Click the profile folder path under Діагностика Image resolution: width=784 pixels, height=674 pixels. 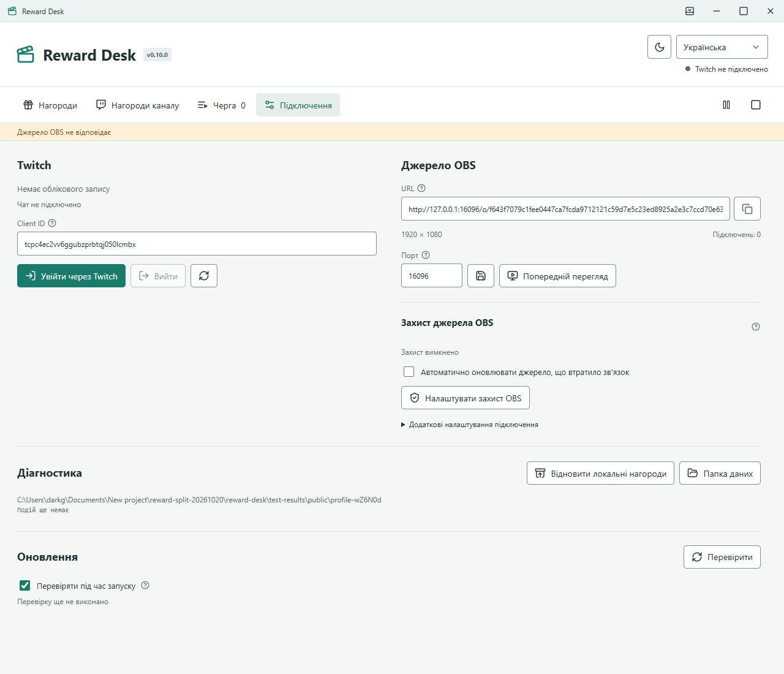tap(199, 500)
